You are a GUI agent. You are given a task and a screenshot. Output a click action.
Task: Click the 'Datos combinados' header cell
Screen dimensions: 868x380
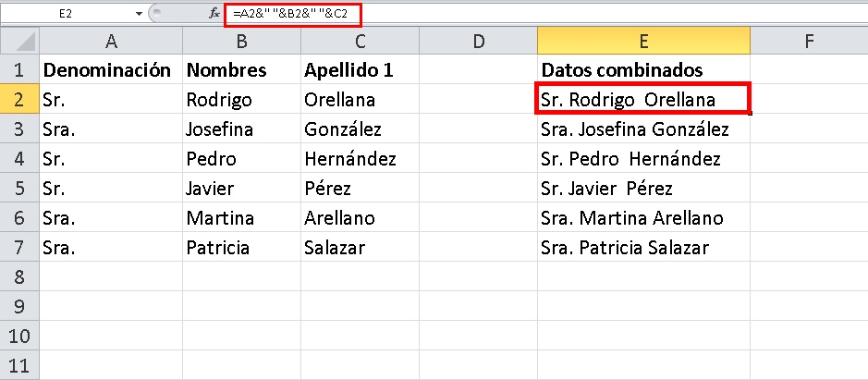click(x=643, y=70)
